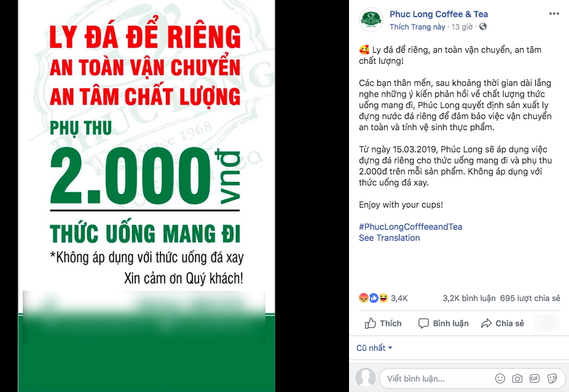Click the Phuc Long page profile logo
The width and height of the screenshot is (569, 392).
point(371,20)
